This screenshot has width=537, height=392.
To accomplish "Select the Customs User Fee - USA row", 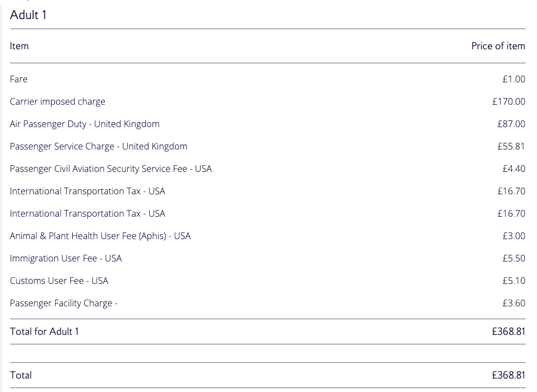I will click(x=59, y=281).
